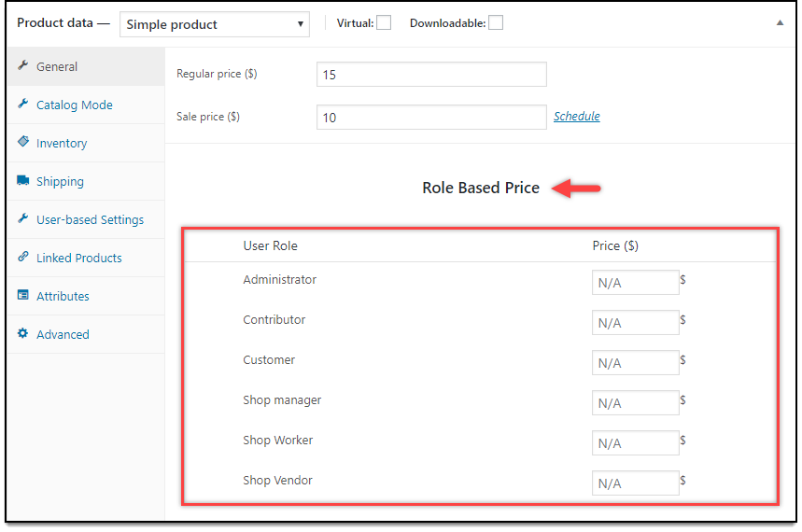
Task: Select the Sale price input field
Action: point(431,118)
